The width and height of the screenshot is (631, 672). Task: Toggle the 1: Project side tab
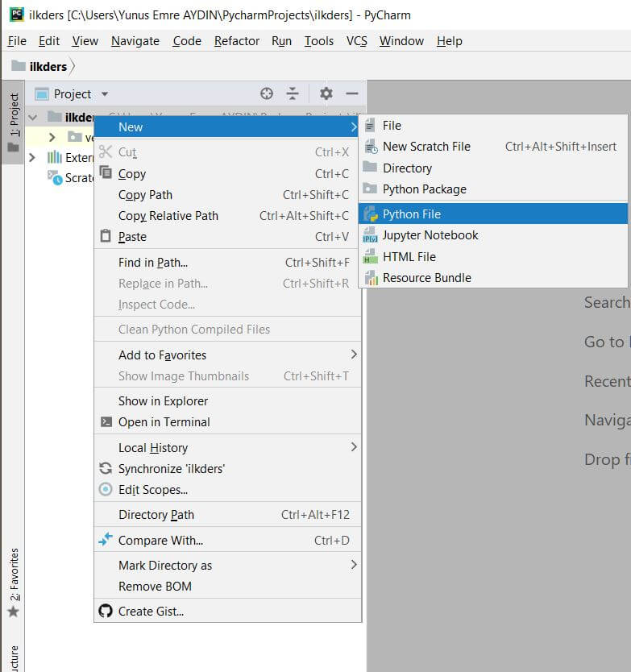13,122
